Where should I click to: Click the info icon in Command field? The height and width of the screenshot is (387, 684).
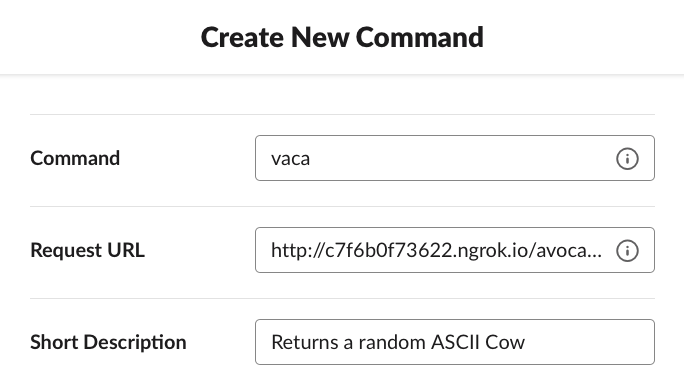627,158
